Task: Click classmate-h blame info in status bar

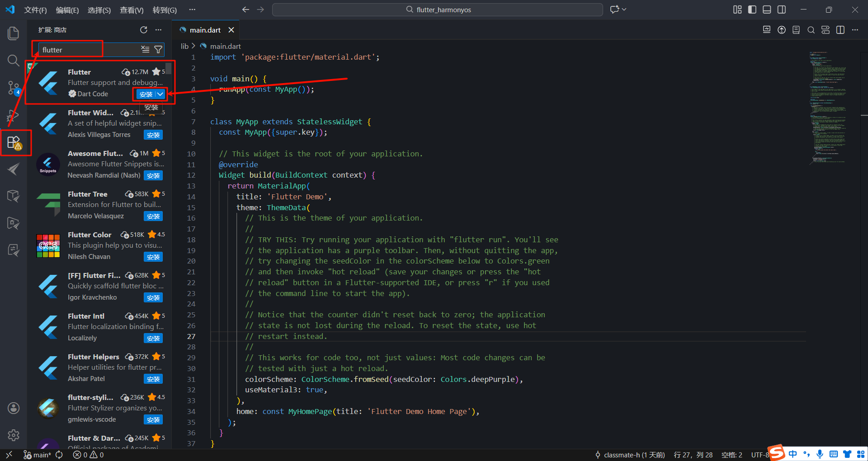Action: [x=629, y=455]
